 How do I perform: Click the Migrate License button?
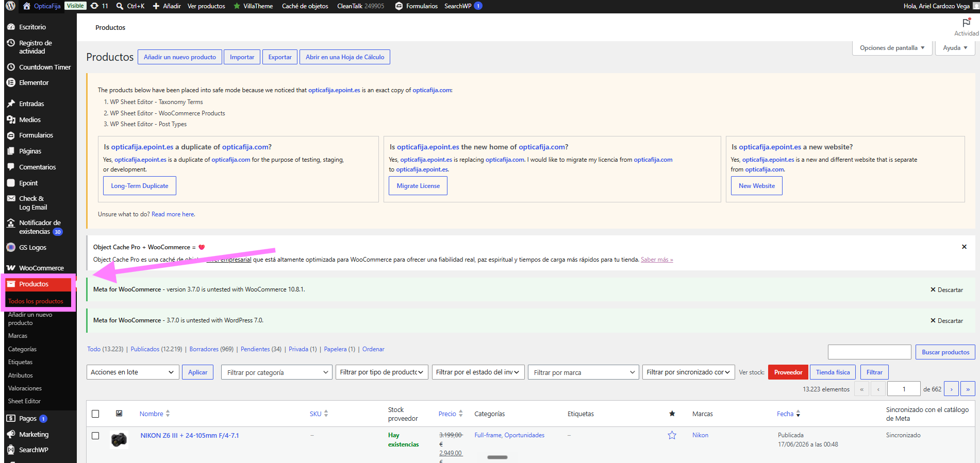(x=418, y=186)
